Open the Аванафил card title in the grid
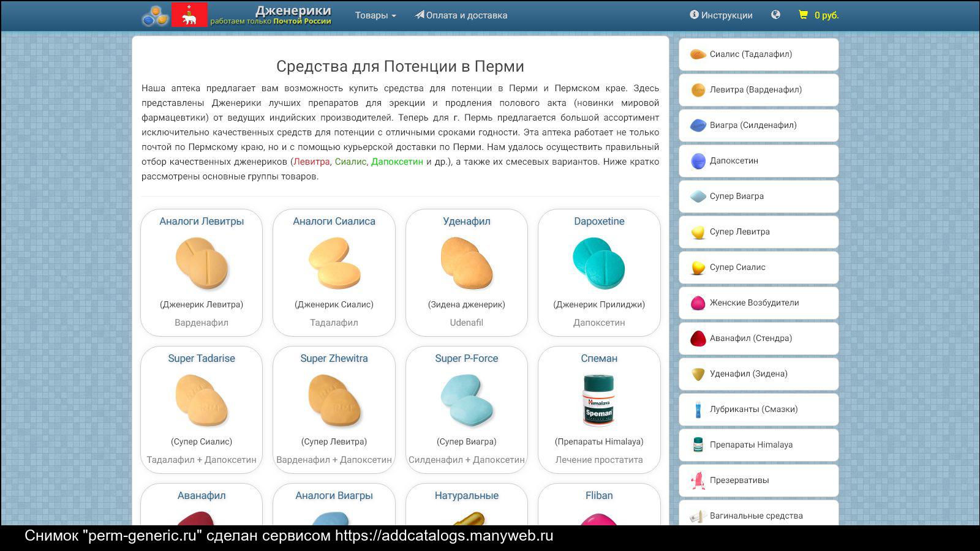 pyautogui.click(x=202, y=495)
